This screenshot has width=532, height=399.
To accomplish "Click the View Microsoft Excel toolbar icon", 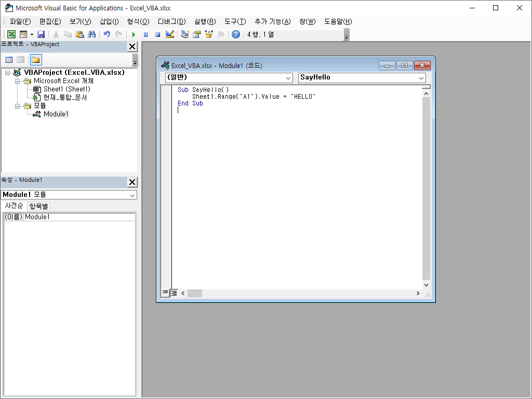I will pos(11,34).
